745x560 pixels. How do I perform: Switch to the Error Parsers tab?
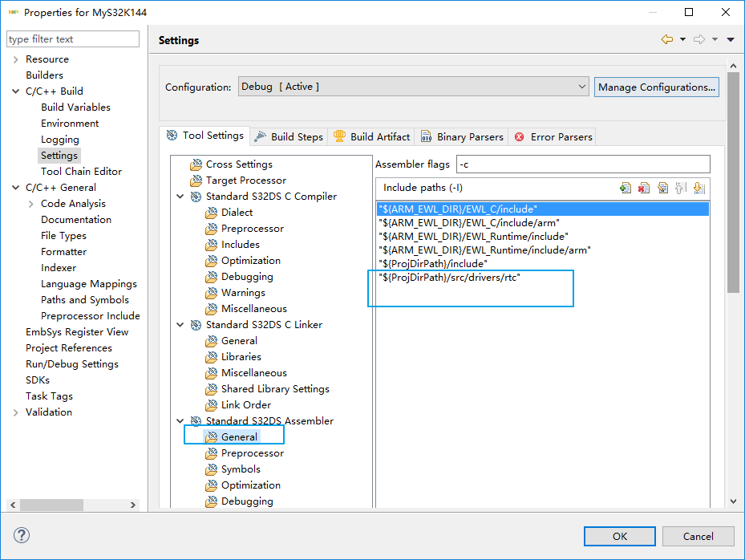[553, 137]
